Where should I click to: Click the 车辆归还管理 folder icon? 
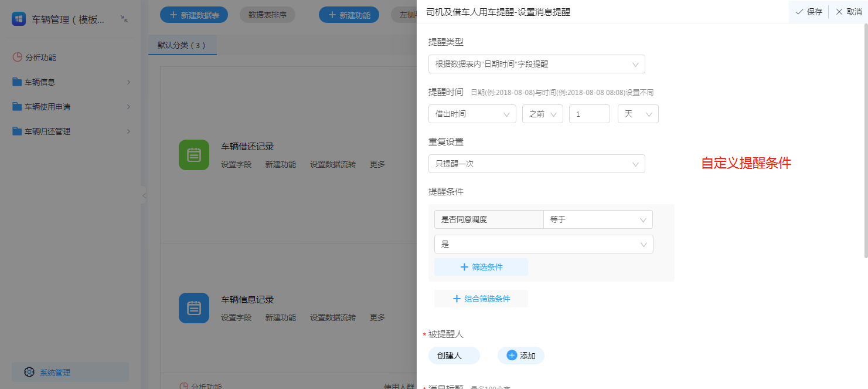click(17, 131)
